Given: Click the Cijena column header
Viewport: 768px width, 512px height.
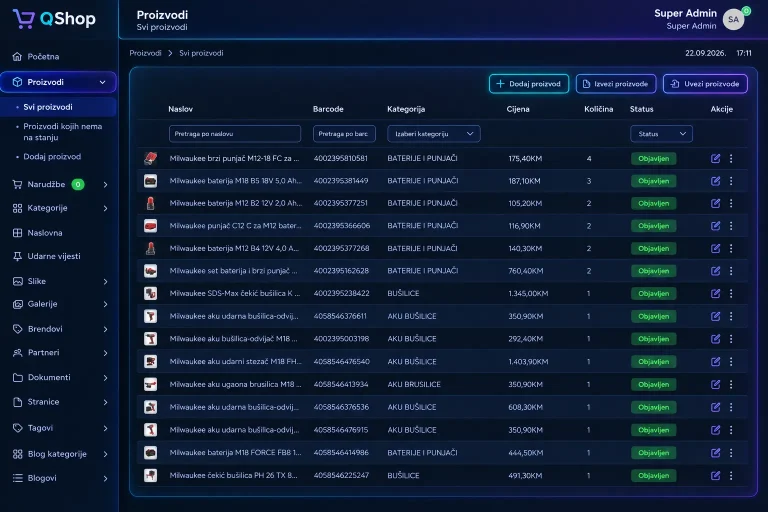Looking at the screenshot, I should tap(518, 109).
